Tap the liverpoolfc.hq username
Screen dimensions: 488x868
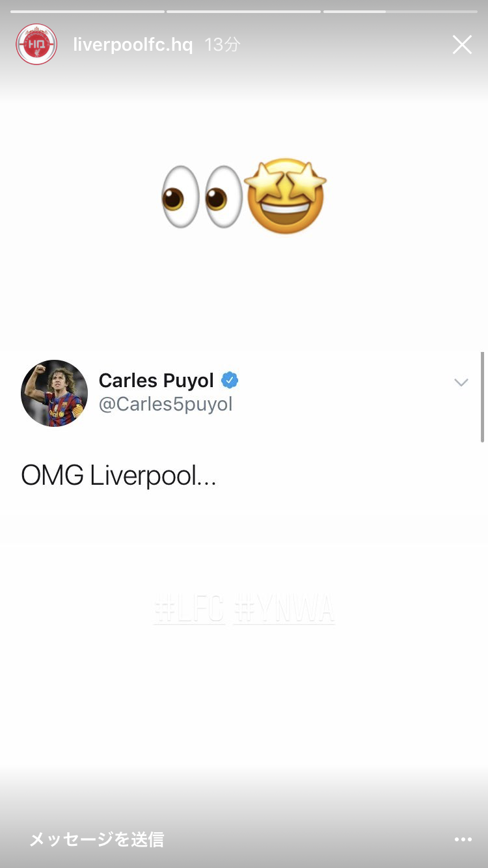click(133, 45)
